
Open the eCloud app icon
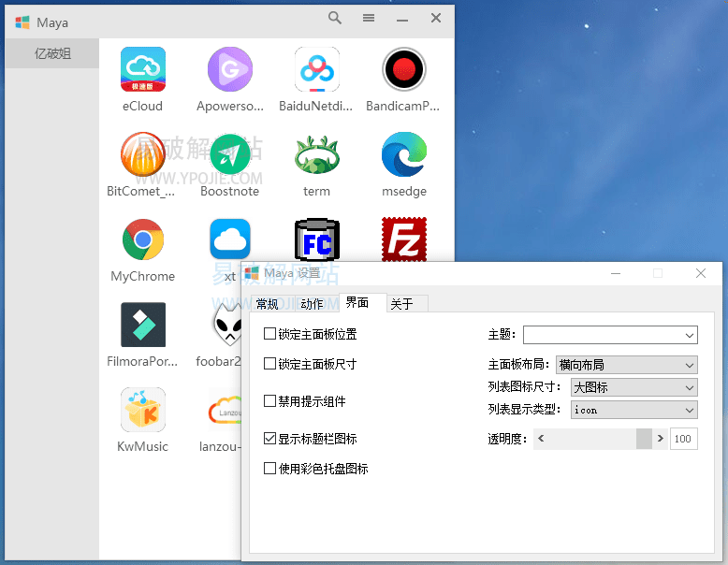[x=143, y=69]
